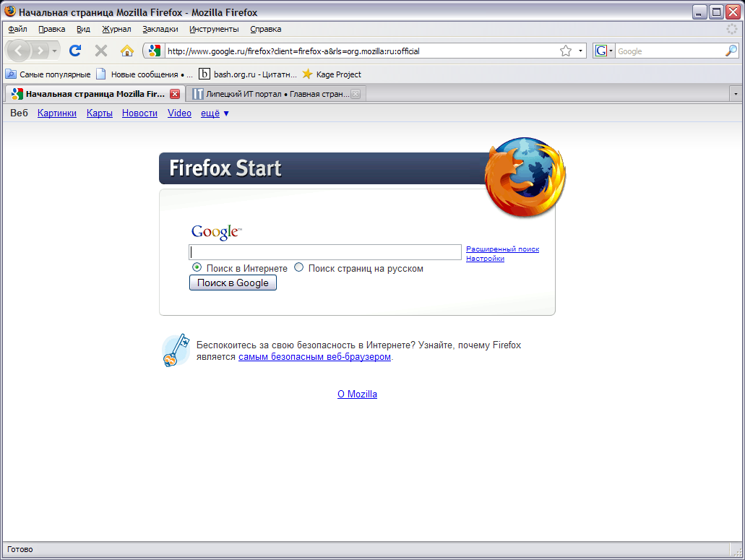Go back with the Back arrow button
The width and height of the screenshot is (745, 560).
point(19,51)
